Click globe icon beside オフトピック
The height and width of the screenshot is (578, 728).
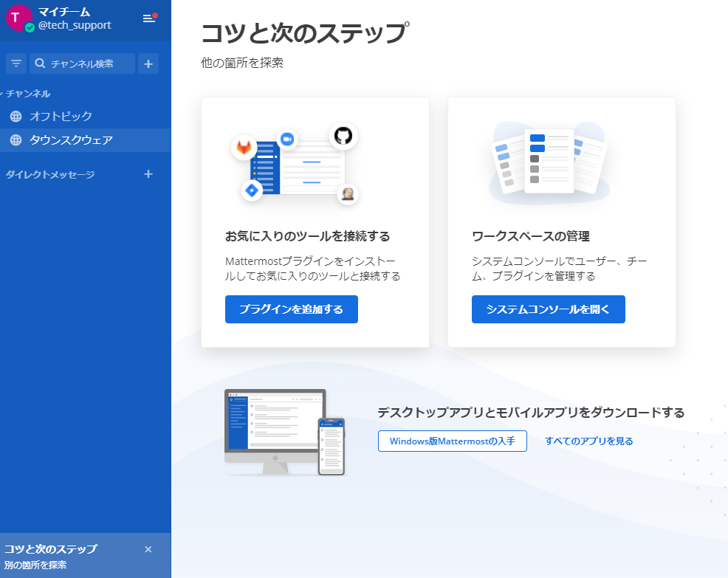16,116
